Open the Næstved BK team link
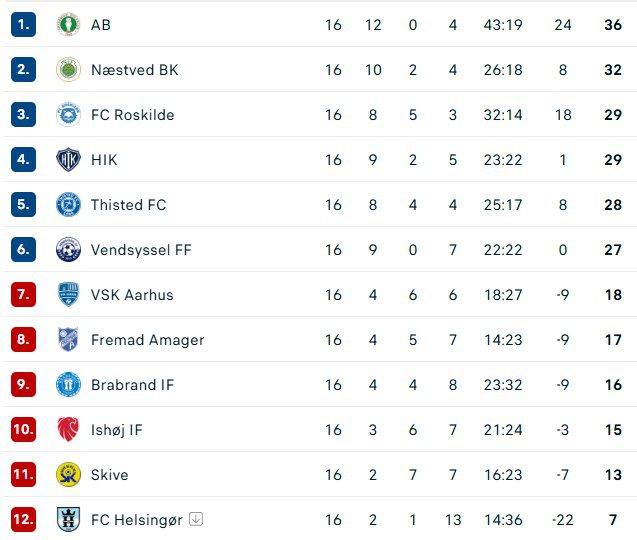This screenshot has height=540, width=637. tap(134, 70)
